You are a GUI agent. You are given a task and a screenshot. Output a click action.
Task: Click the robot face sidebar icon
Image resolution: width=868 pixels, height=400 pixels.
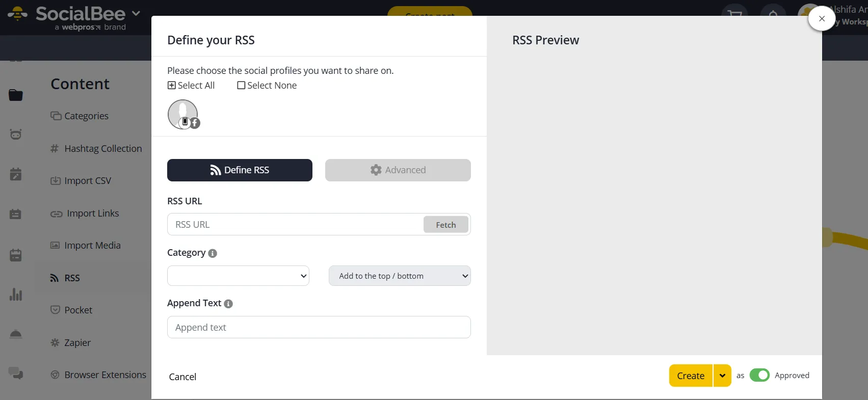click(x=16, y=135)
